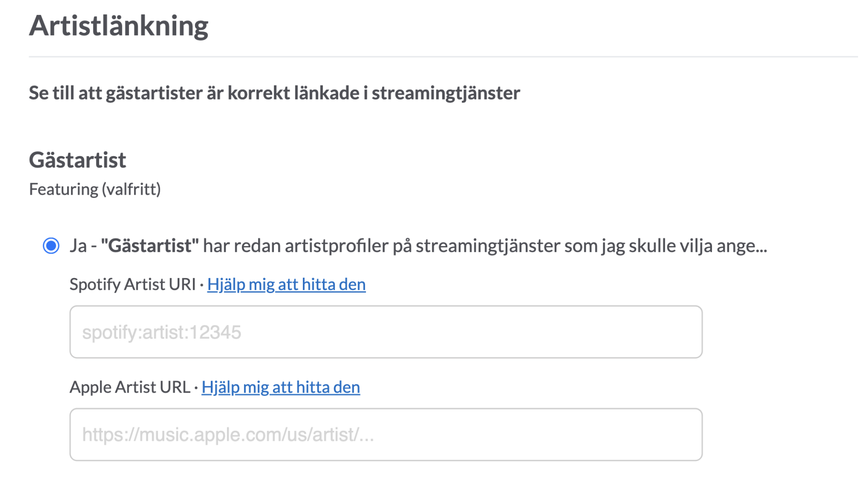868x479 pixels.
Task: Click the Featuring (valfritt) subtitle text
Action: pos(95,189)
